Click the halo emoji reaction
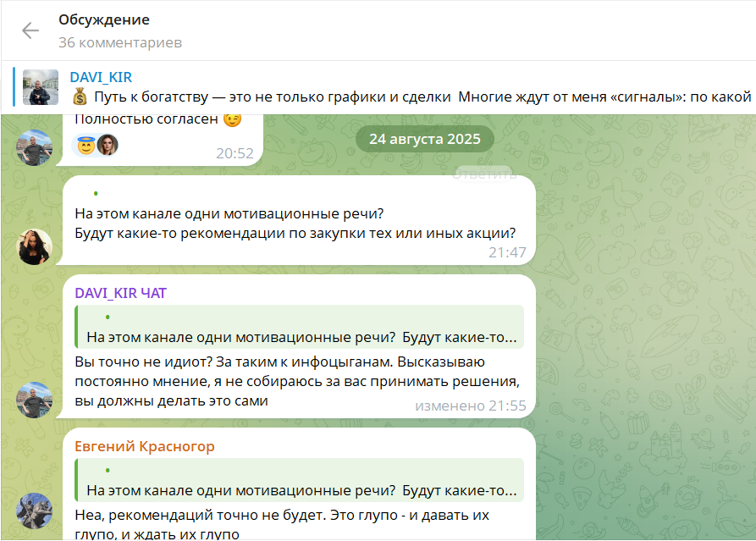Screen dimensions: 756x541 [86, 145]
